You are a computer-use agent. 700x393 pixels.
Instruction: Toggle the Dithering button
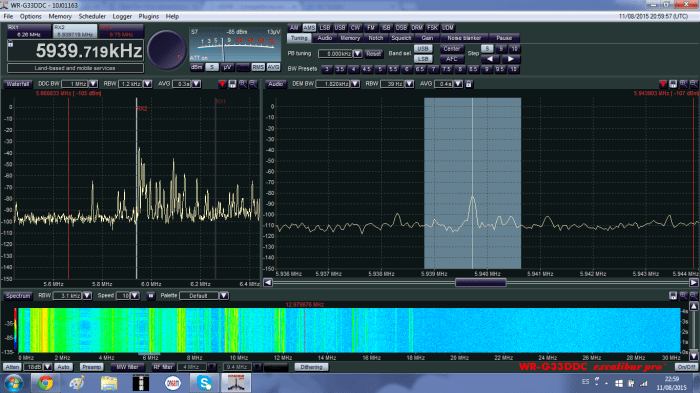pyautogui.click(x=311, y=367)
